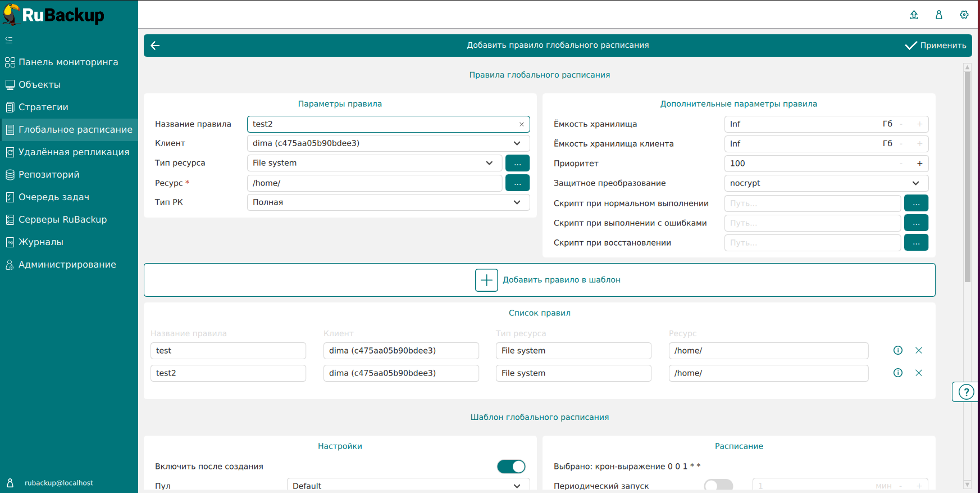Viewport: 980px width, 493px height.
Task: Go back using the left arrow
Action: pyautogui.click(x=156, y=46)
